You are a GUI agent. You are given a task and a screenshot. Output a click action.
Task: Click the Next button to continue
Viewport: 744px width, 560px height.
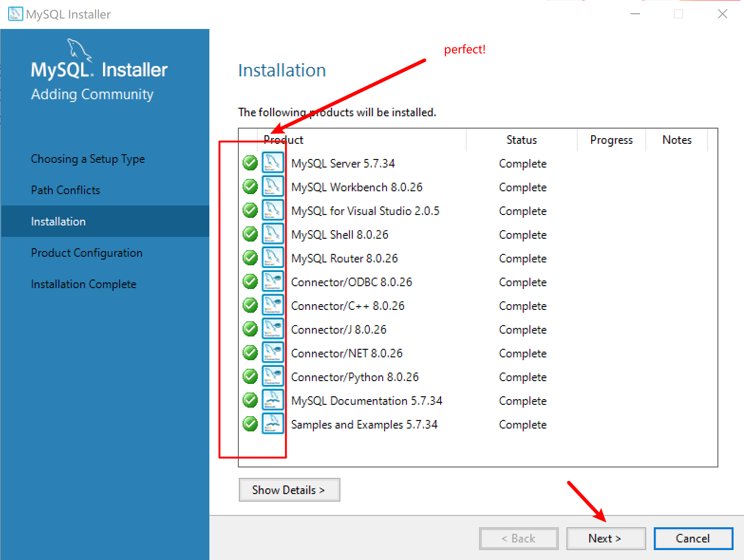(x=606, y=539)
